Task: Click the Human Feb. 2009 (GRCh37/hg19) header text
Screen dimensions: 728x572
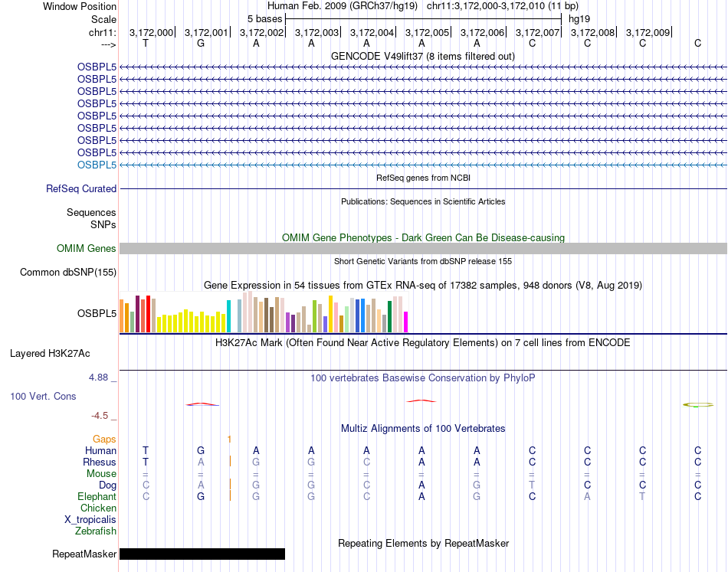Action: pyautogui.click(x=343, y=6)
